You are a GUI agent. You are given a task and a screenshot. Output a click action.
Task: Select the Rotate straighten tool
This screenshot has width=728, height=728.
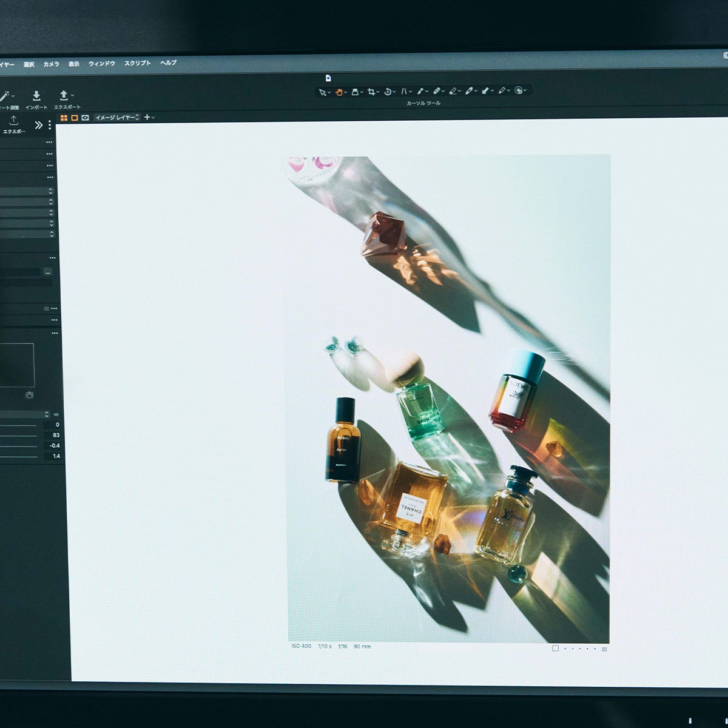388,92
